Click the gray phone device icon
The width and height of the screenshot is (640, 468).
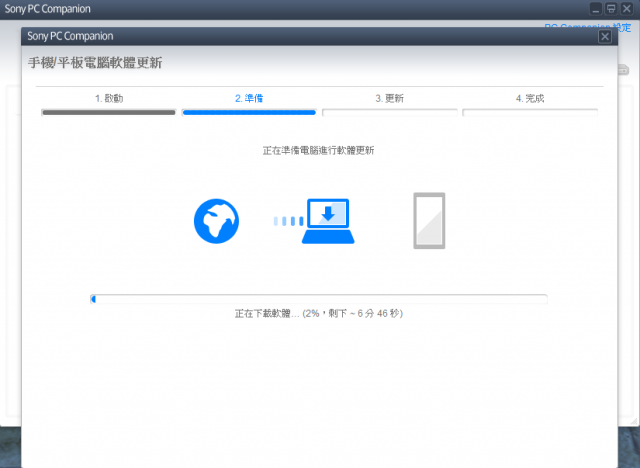pos(429,221)
